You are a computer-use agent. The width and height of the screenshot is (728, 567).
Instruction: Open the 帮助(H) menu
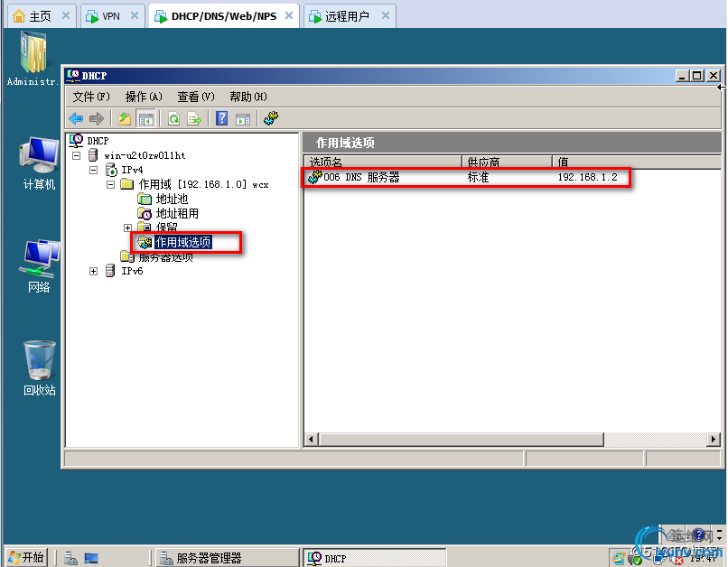click(247, 97)
